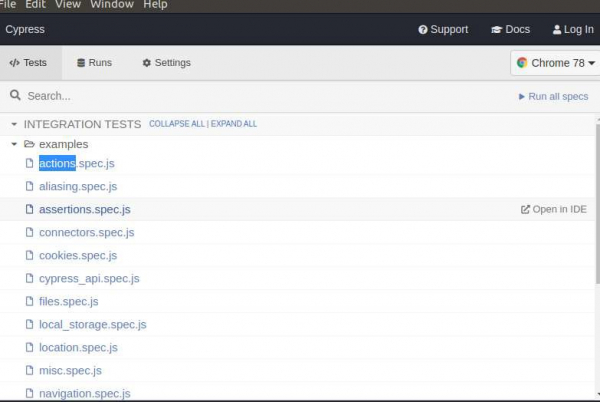The image size is (600, 402).
Task: Open local_storage.spec.js
Action: click(93, 324)
